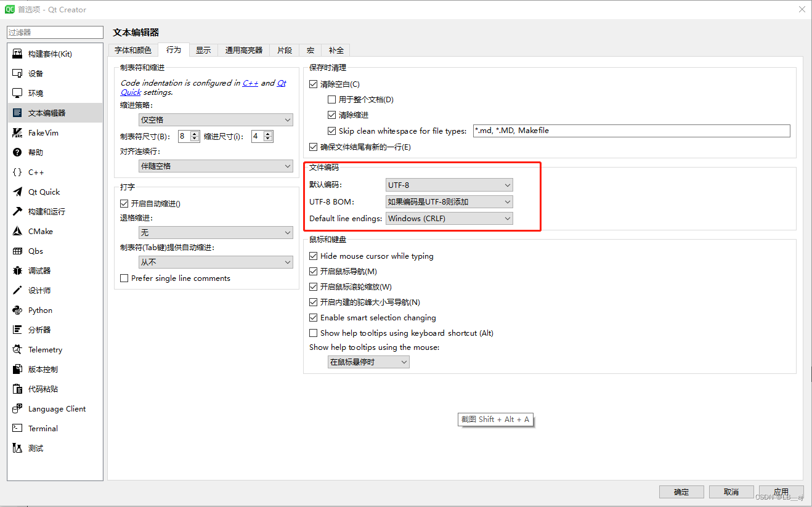812x507 pixels.
Task: Open the 退格缩进 dropdown showing 无
Action: pyautogui.click(x=216, y=232)
